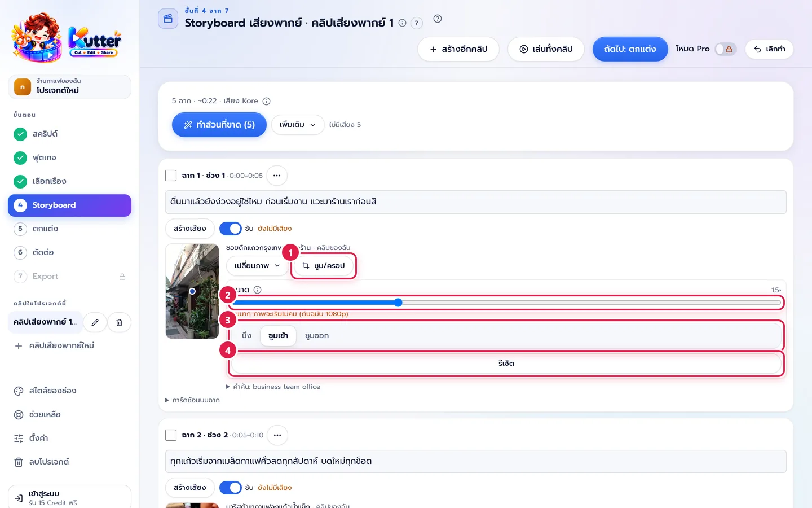Image resolution: width=812 pixels, height=508 pixels.
Task: Go to the ฟุตเทจ step
Action: coord(69,157)
